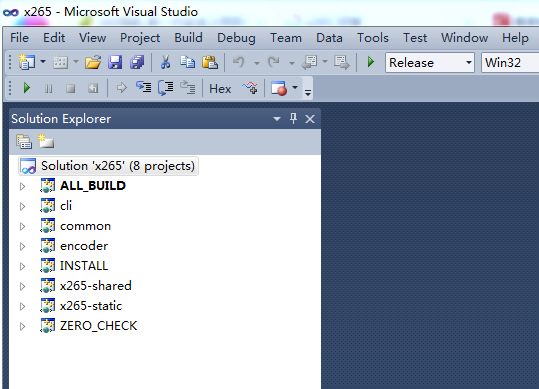
Task: Select Solution 'x265' (8 projects) root
Action: coord(108,166)
